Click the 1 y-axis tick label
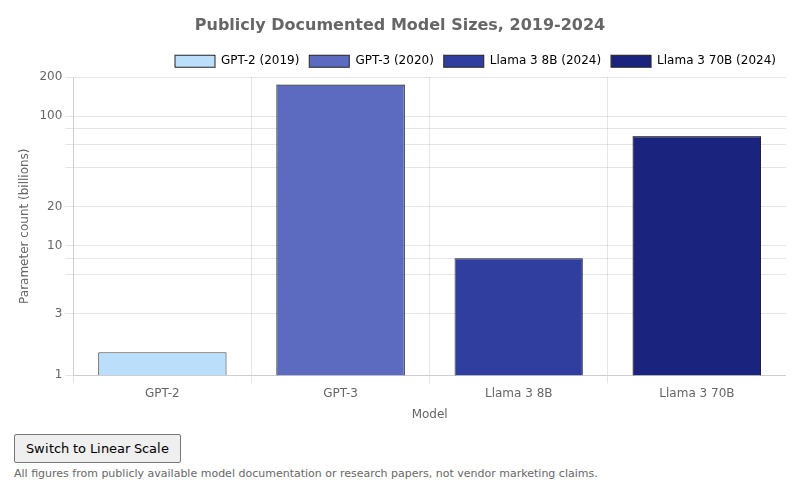Viewport: 800px width, 502px height. [x=58, y=374]
